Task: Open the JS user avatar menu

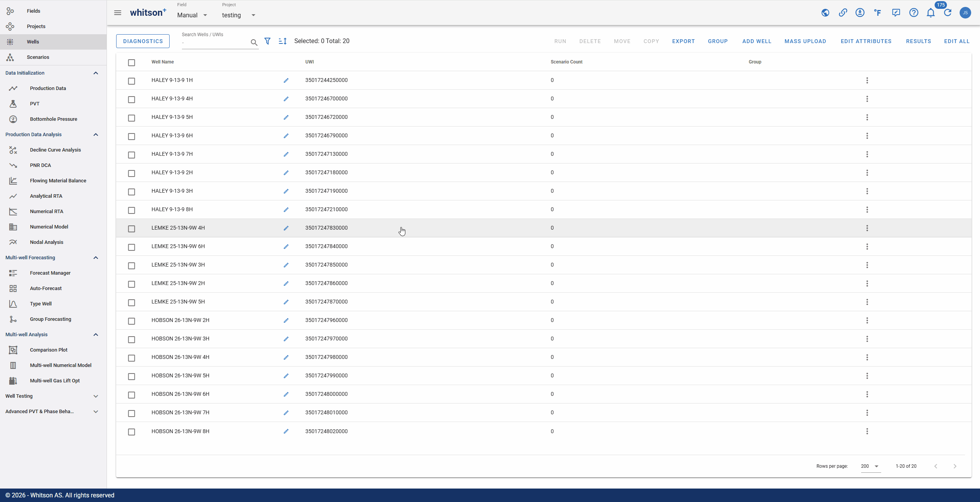Action: (965, 13)
